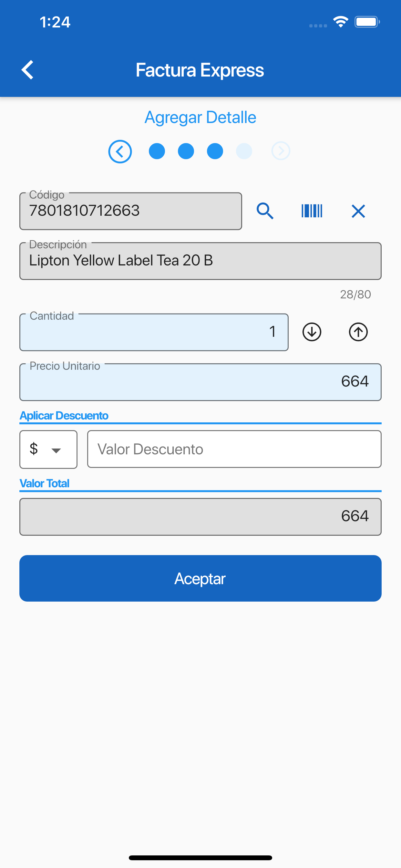This screenshot has width=401, height=868.
Task: Select the first step dot
Action: (157, 151)
